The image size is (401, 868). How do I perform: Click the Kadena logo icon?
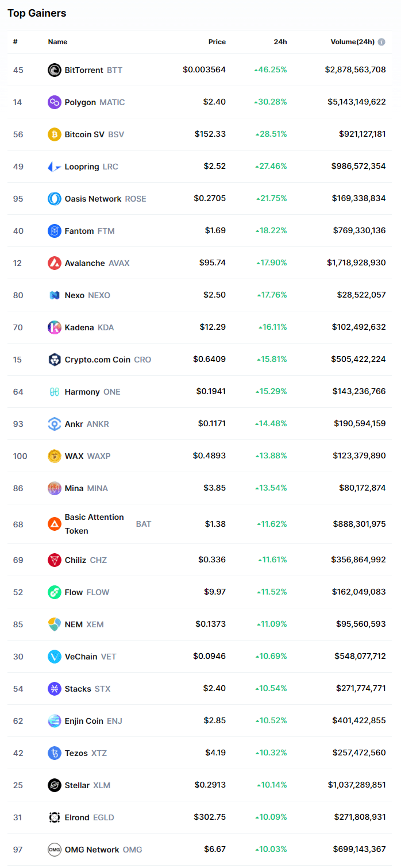(55, 327)
